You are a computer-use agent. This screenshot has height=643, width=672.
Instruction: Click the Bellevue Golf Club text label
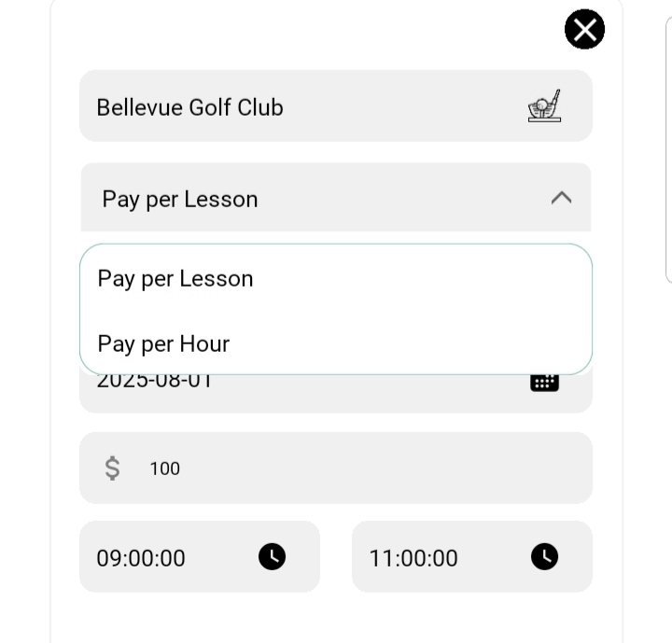189,107
